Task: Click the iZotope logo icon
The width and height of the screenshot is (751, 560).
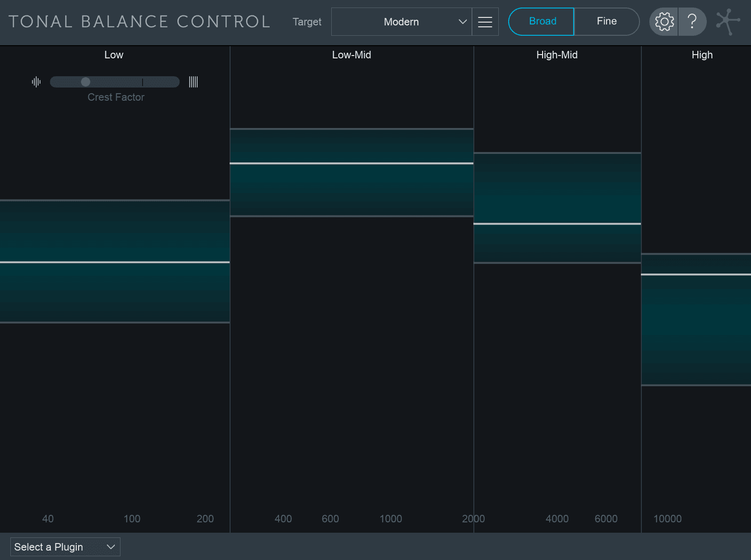Action: (x=727, y=22)
